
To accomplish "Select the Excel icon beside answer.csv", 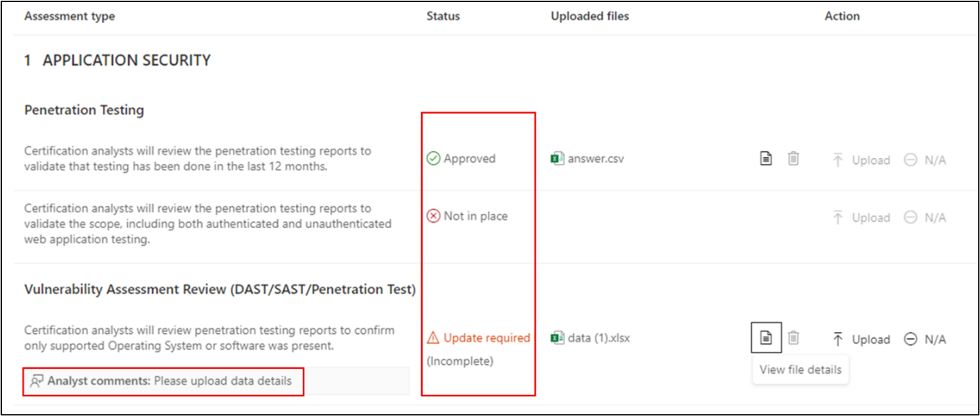I will [559, 158].
